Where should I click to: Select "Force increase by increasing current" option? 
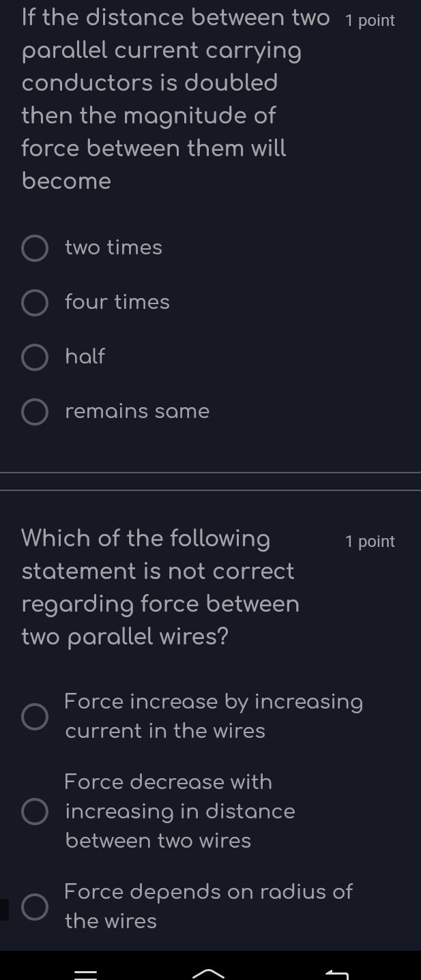point(35,716)
